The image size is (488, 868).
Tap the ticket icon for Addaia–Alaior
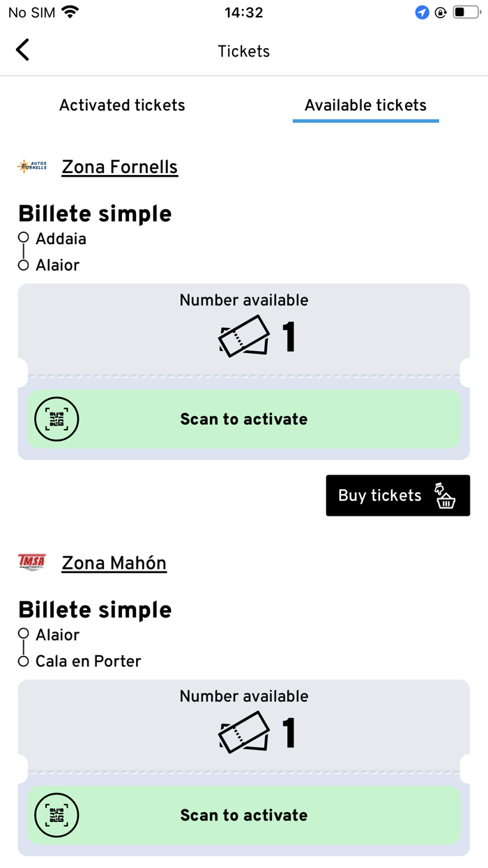[x=244, y=336]
